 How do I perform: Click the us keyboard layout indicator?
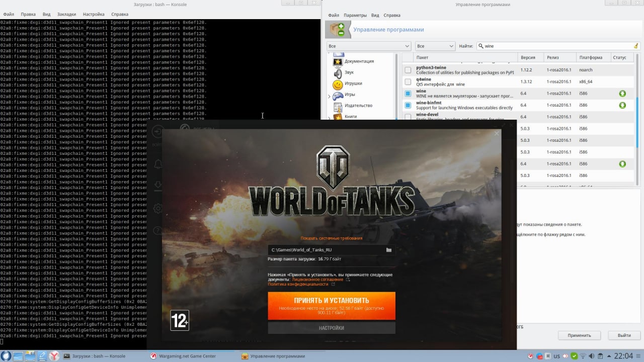click(x=556, y=356)
